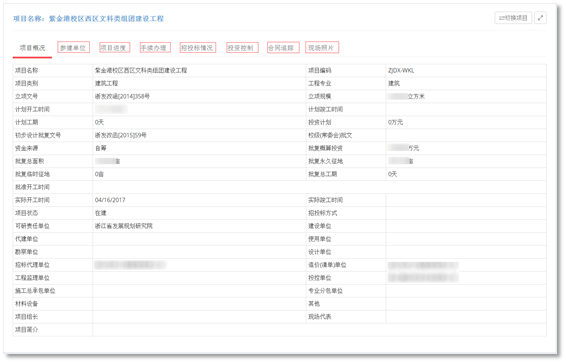Viewport: 566px width, 363px height.
Task: Select the 代建单位 label cell
Action: [x=53, y=239]
